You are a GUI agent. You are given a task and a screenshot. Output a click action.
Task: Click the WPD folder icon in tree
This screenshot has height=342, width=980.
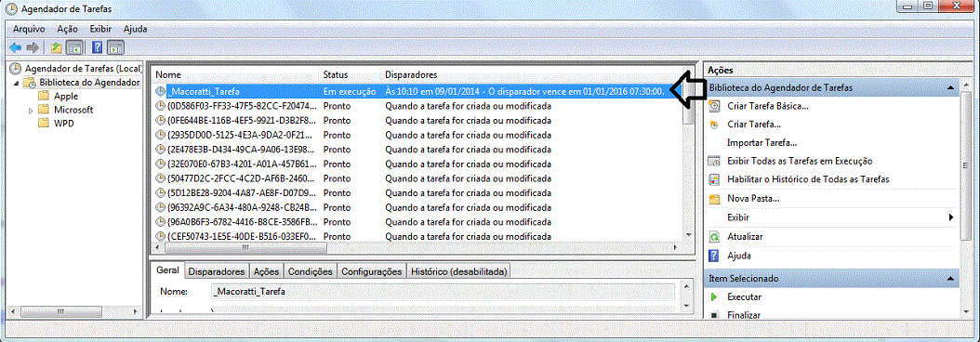(x=43, y=123)
